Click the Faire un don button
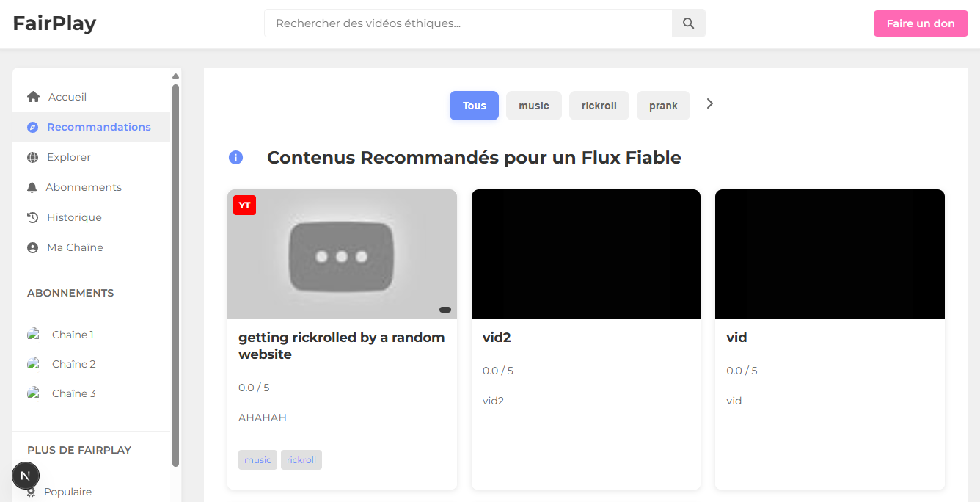Screen dimensions: 980x502 (x=921, y=23)
